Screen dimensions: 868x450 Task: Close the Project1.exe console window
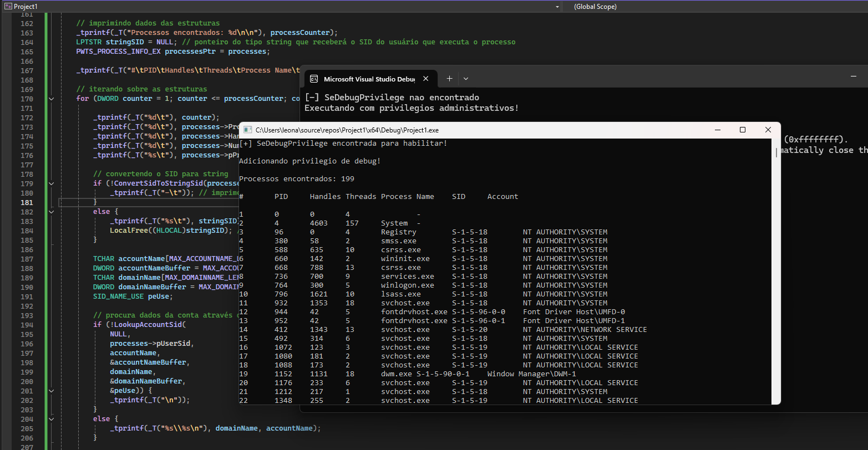pos(768,130)
